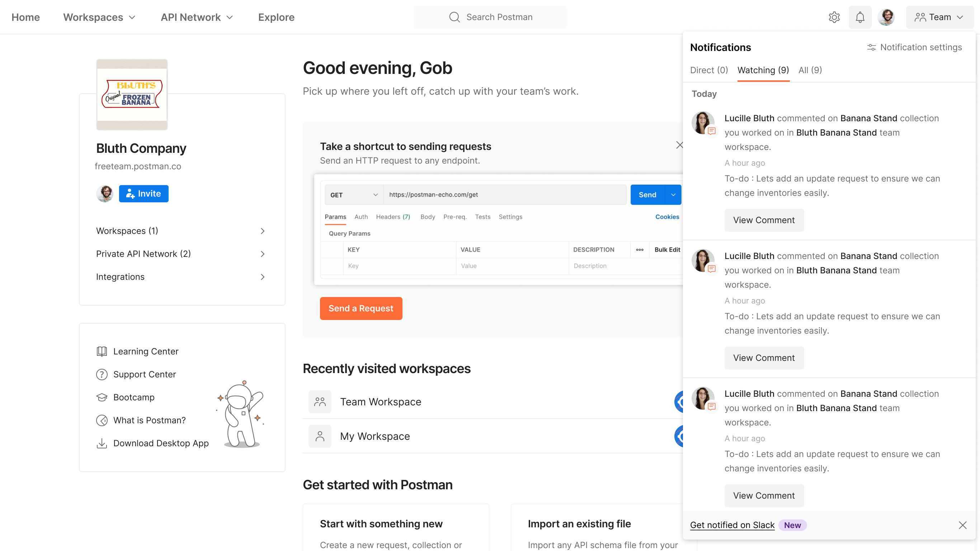980x551 pixels.
Task: Open the user avatar in header
Action: [x=886, y=17]
